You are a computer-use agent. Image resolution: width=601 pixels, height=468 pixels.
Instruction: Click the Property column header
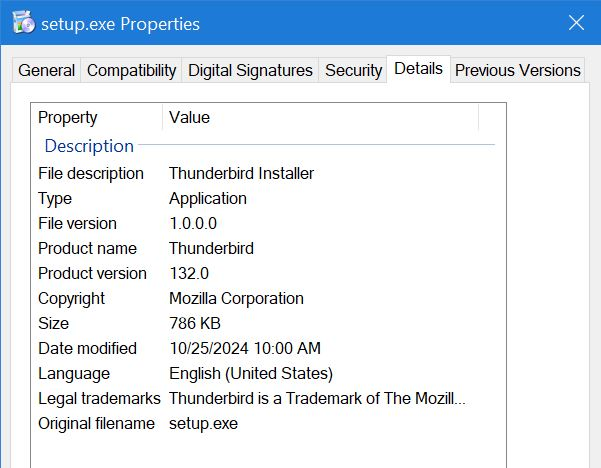click(x=97, y=117)
